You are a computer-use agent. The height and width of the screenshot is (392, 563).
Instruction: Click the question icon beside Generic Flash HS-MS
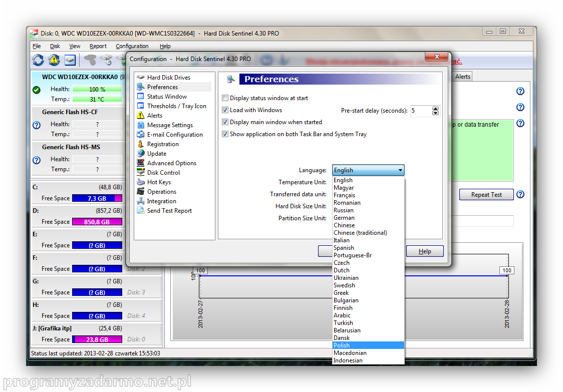pyautogui.click(x=37, y=160)
